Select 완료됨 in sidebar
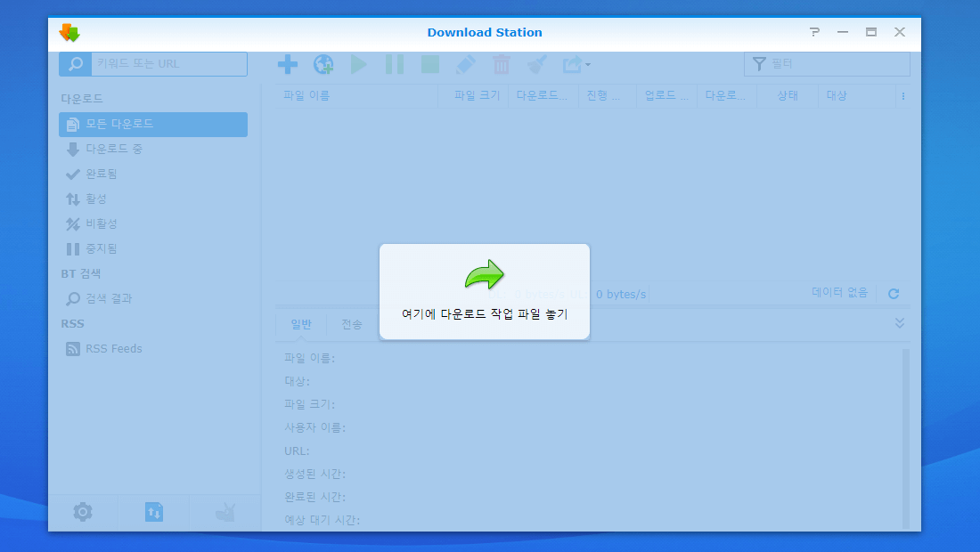The image size is (980, 552). [x=153, y=175]
